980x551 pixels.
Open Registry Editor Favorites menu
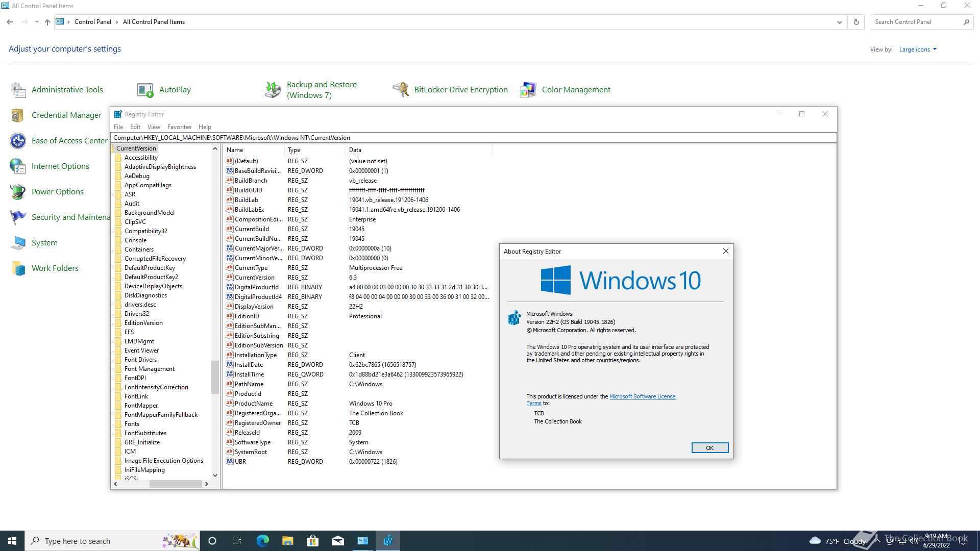pyautogui.click(x=179, y=127)
